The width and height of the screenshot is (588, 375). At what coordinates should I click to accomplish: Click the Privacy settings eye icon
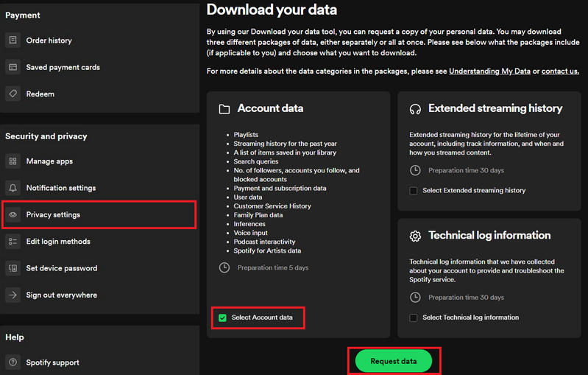coord(13,214)
